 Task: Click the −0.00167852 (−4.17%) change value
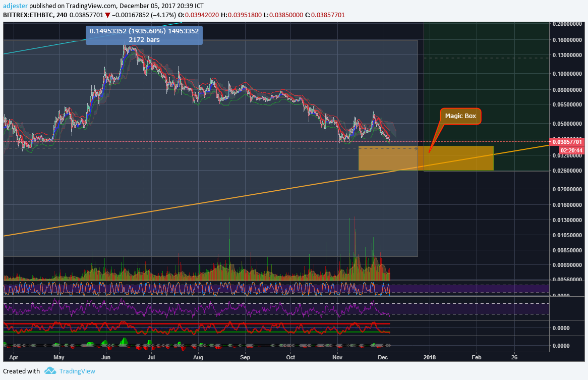tap(144, 15)
